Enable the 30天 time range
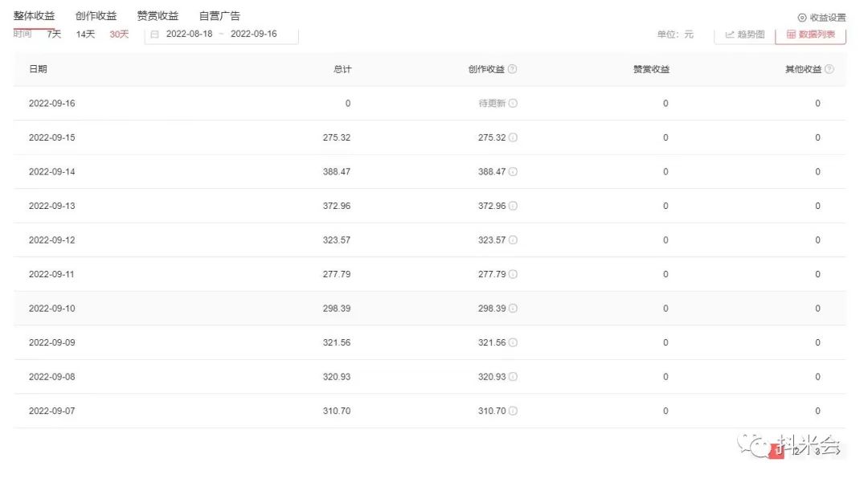The height and width of the screenshot is (483, 868). [x=119, y=35]
